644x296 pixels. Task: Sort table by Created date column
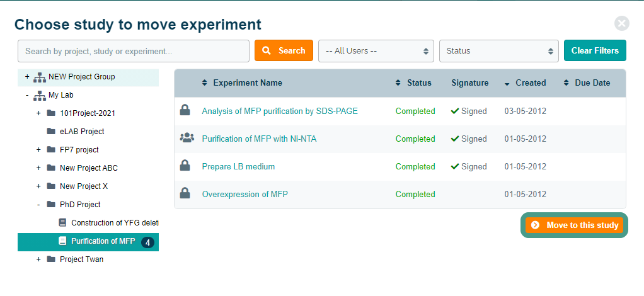click(x=530, y=83)
